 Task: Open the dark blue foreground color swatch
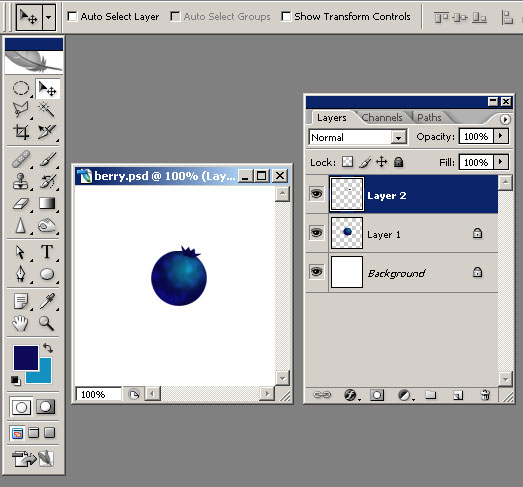coord(26,358)
